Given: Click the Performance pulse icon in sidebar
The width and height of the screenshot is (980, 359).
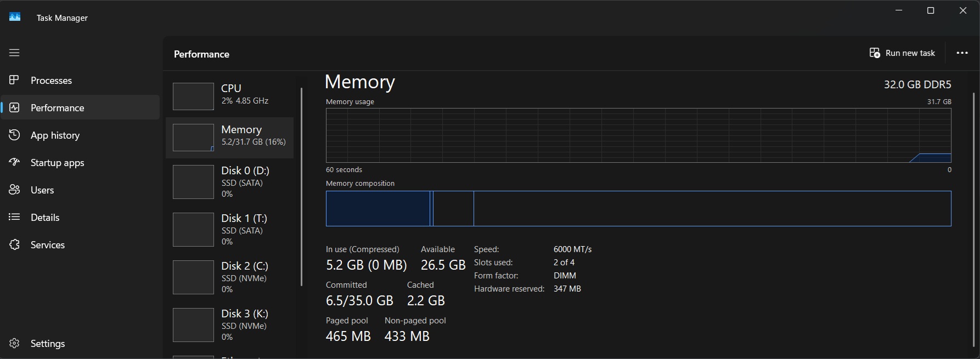Looking at the screenshot, I should click(14, 107).
